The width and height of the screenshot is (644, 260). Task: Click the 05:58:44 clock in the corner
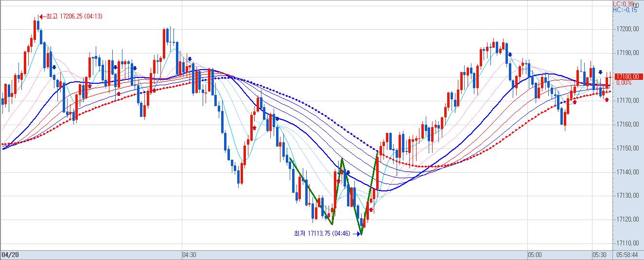pyautogui.click(x=627, y=255)
